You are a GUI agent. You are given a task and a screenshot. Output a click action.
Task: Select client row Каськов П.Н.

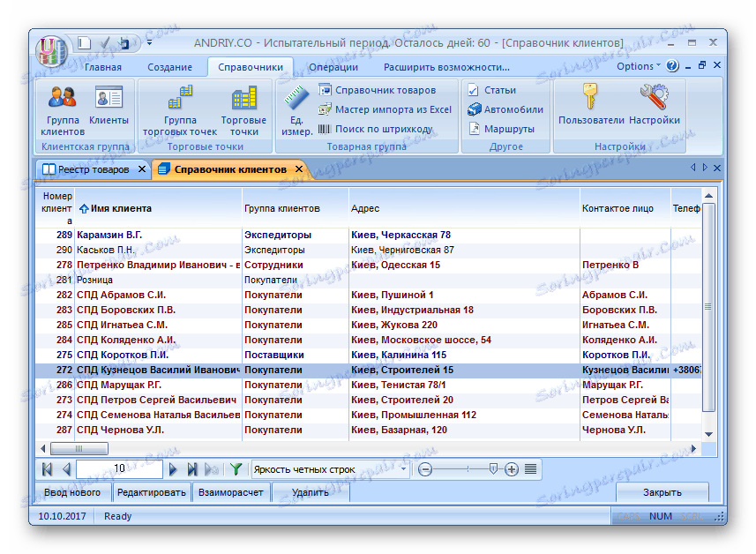coord(369,250)
